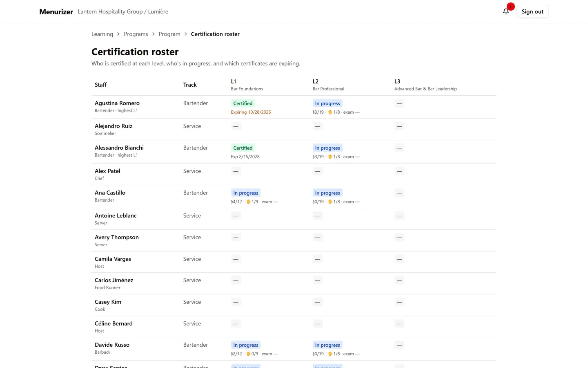Click the hand icon beside Davide Russo's 1/8
The width and height of the screenshot is (588, 368).
330,354
